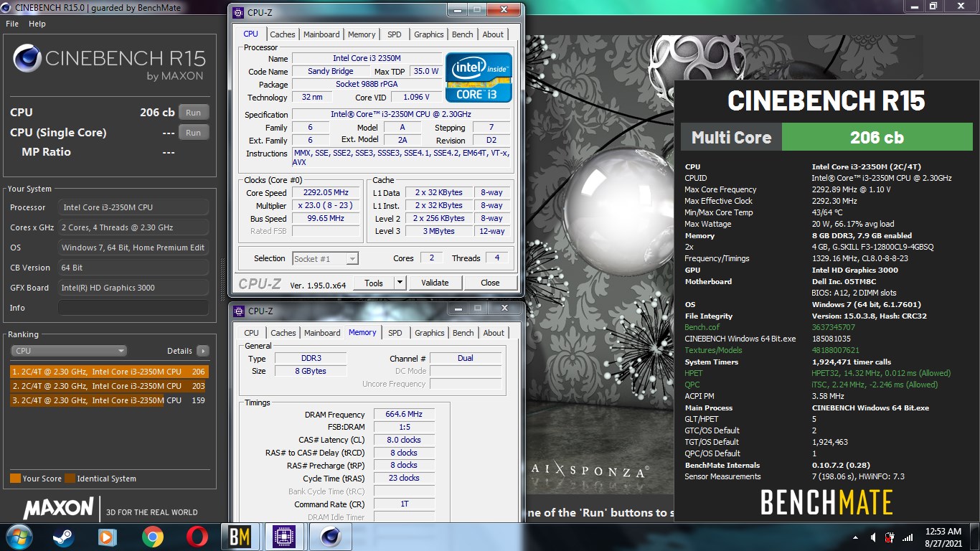The width and height of the screenshot is (980, 551).
Task: Click the Intel Core i3 logo badge
Action: pos(479,77)
